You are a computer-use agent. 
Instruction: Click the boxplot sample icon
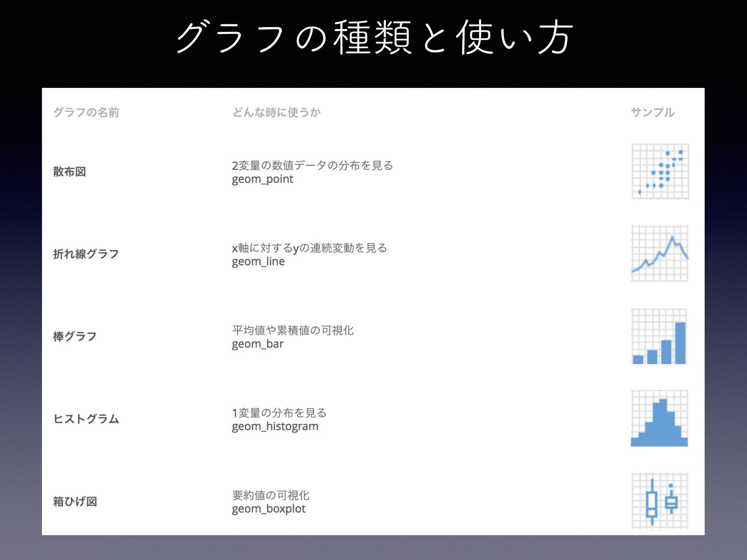point(659,500)
